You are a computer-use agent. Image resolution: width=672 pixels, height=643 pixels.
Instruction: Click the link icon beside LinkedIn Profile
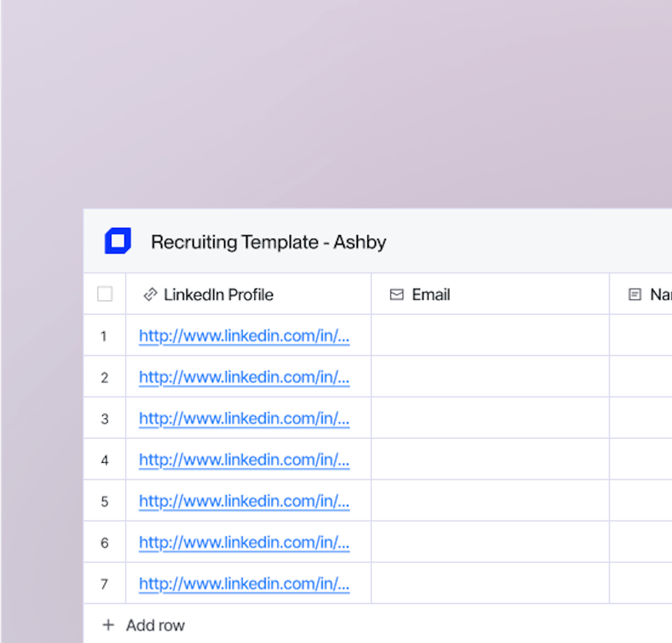coord(150,294)
